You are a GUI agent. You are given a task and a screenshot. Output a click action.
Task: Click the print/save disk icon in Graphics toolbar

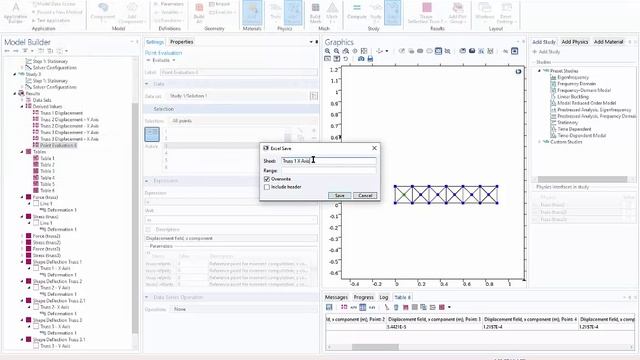(370, 59)
